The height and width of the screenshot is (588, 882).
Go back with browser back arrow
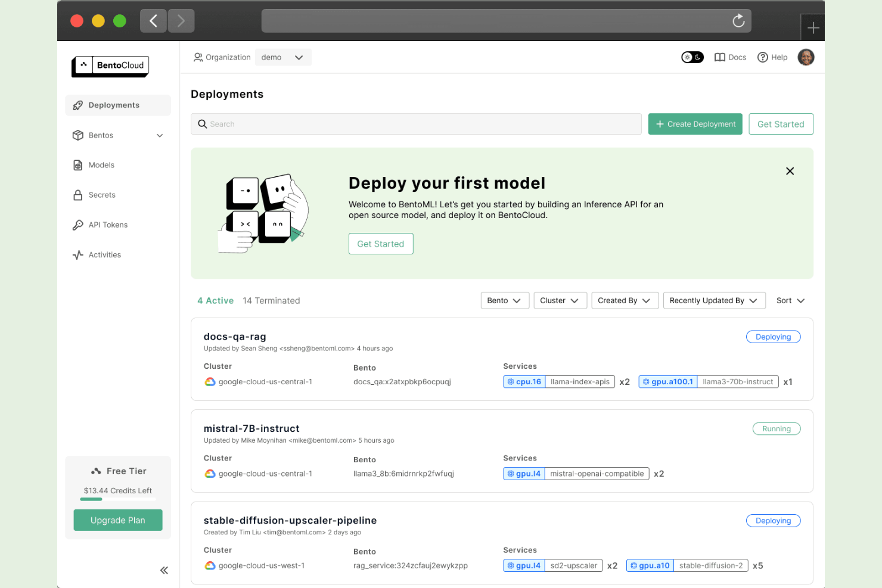(153, 21)
